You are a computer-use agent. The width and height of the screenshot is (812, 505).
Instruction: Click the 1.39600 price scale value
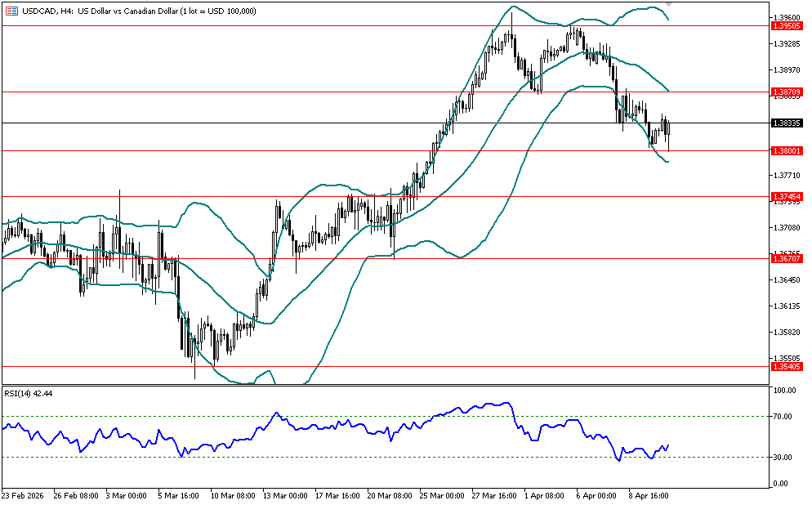pos(786,16)
